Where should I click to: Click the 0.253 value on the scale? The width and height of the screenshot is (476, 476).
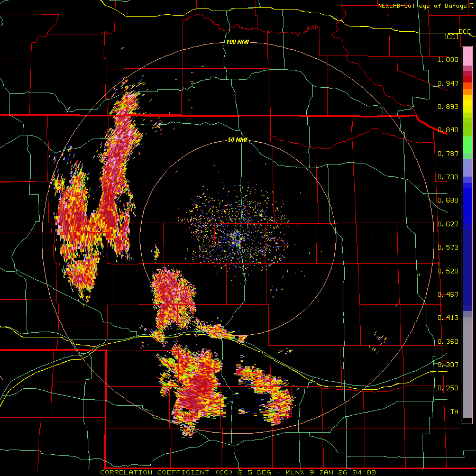click(448, 388)
